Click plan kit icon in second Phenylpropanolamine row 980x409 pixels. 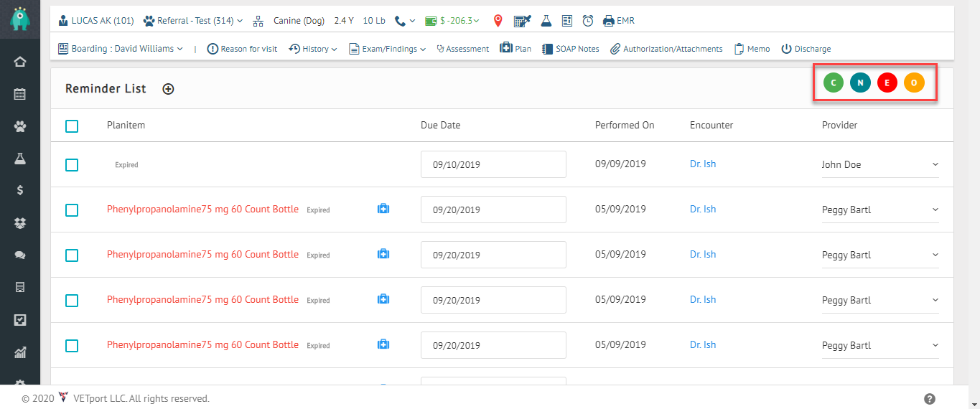[383, 254]
